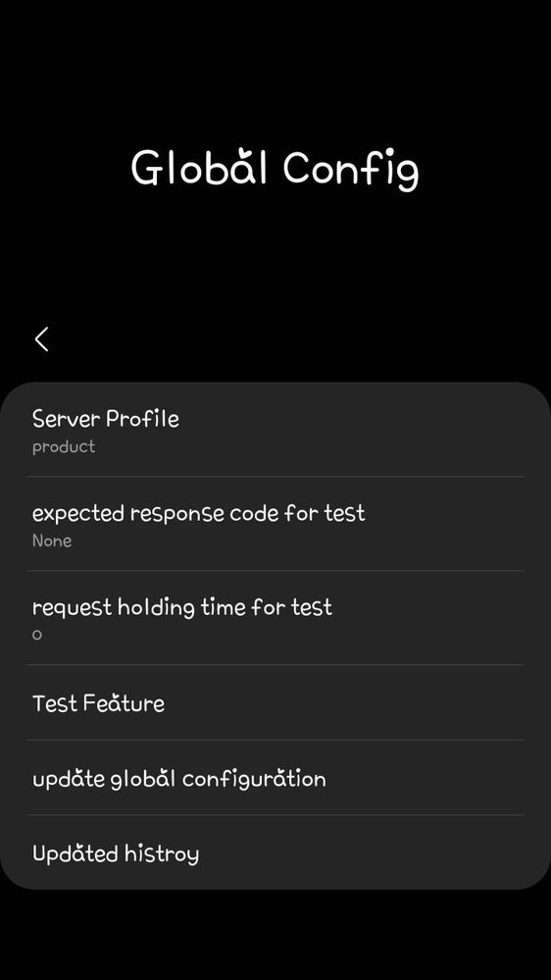Viewport: 551px width, 980px height.
Task: Click the '0' value under request holding time
Action: pyautogui.click(x=37, y=635)
